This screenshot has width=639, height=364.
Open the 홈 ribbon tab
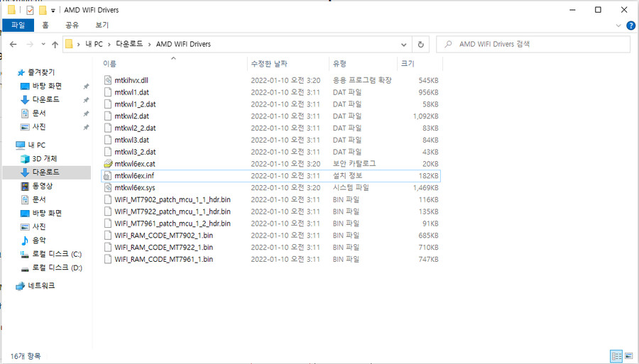pyautogui.click(x=45, y=26)
